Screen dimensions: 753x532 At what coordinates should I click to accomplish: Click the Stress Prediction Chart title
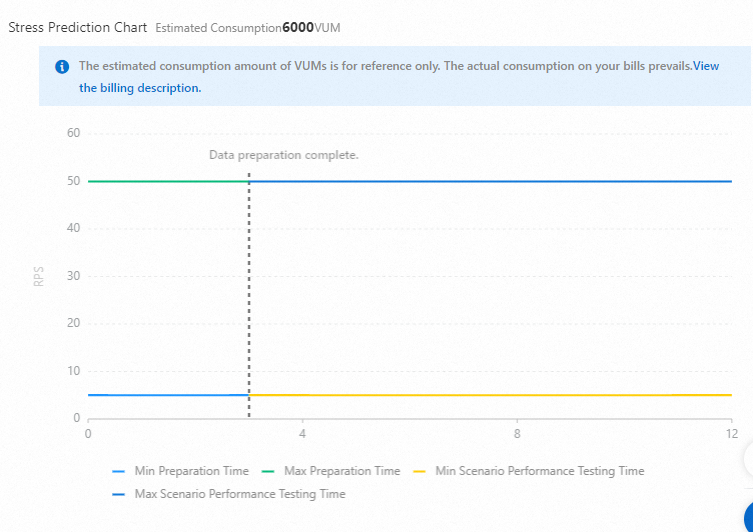pyautogui.click(x=78, y=27)
